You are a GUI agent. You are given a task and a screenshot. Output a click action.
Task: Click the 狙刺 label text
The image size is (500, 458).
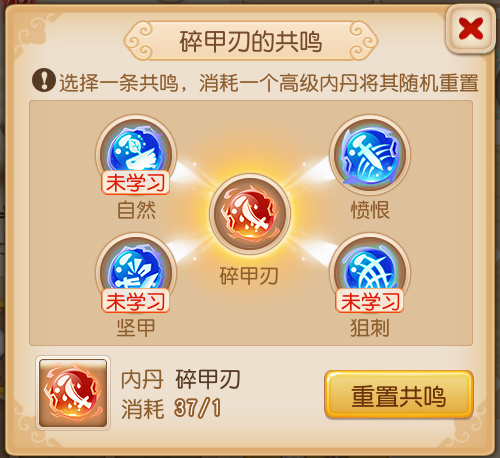[370, 328]
